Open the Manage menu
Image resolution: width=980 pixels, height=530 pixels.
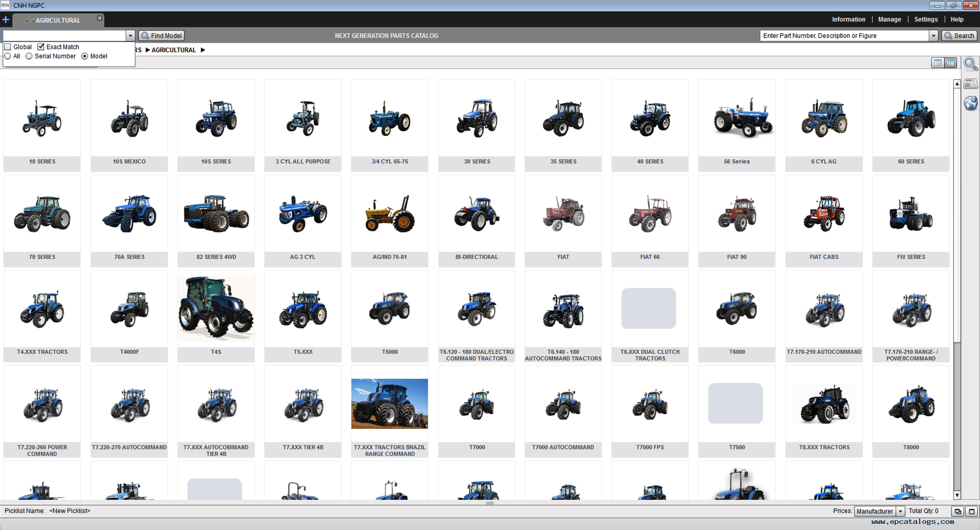tap(889, 19)
